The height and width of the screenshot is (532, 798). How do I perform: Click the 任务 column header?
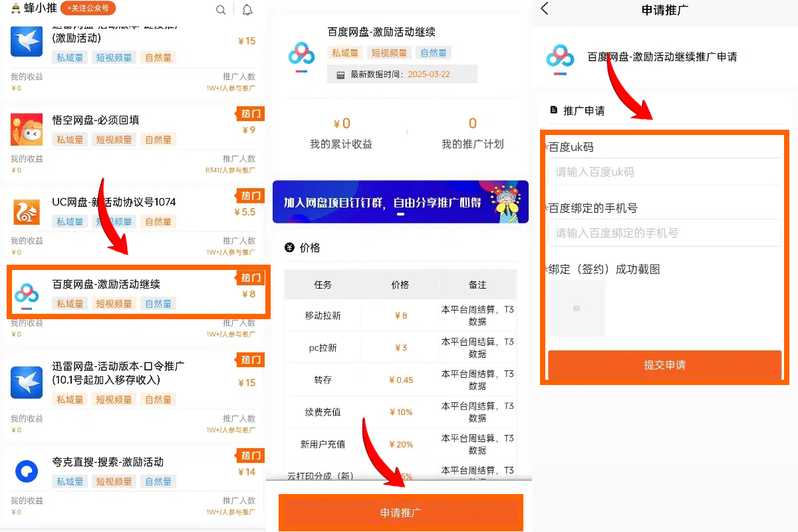tap(323, 285)
